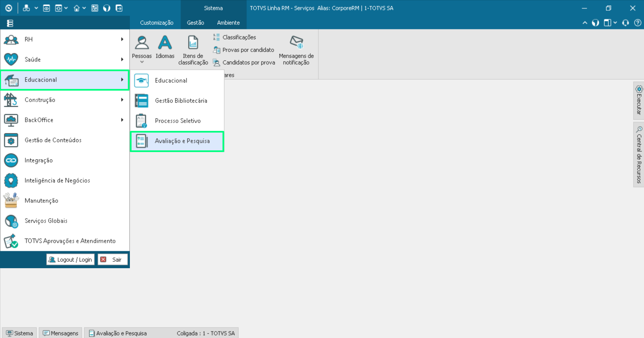
Task: Switch to the Customização tab
Action: (x=157, y=23)
